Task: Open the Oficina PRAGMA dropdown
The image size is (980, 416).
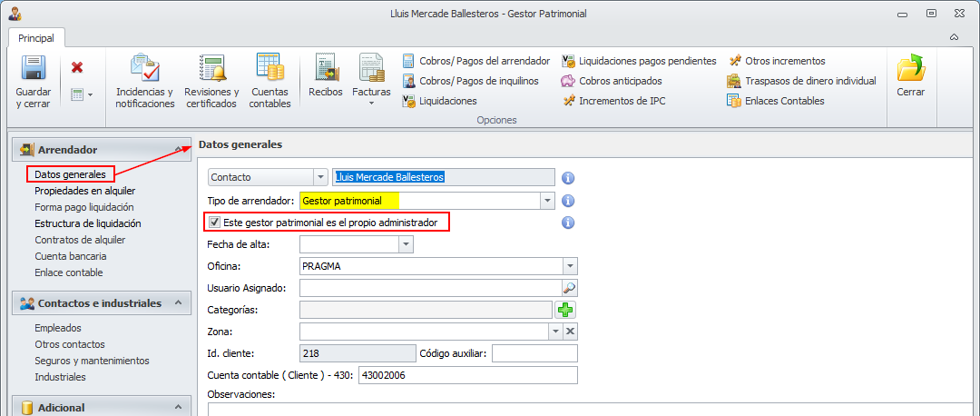Action: (x=570, y=266)
